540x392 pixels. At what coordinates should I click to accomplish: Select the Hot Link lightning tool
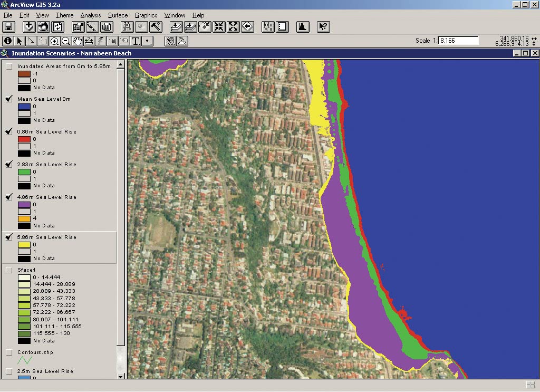101,41
